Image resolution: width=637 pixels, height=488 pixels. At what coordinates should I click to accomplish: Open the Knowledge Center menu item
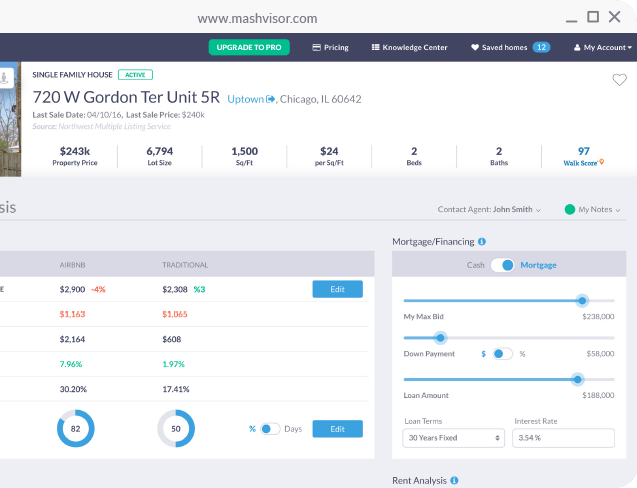pos(410,48)
